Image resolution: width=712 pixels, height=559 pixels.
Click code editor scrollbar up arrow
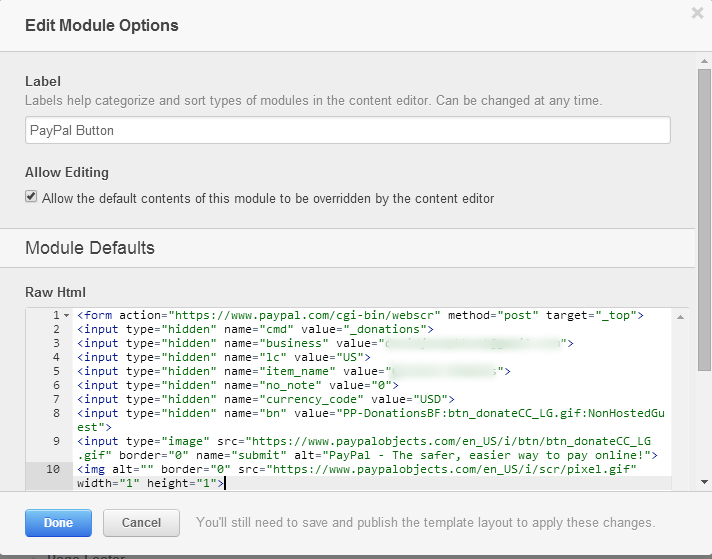pos(680,317)
